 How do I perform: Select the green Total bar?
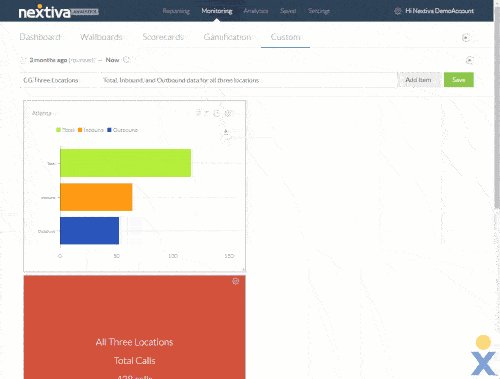click(125, 163)
